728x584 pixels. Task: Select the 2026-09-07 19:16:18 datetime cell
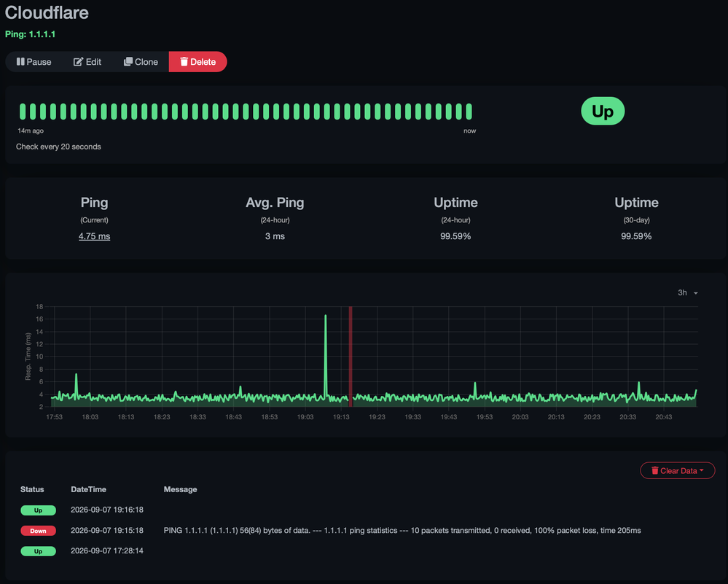(107, 510)
